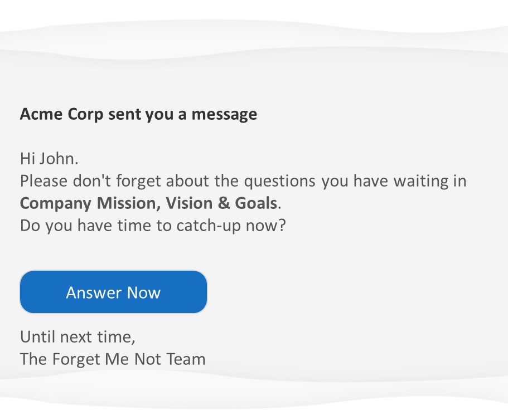Click the words "Acme Corp" in the heading

pos(62,114)
